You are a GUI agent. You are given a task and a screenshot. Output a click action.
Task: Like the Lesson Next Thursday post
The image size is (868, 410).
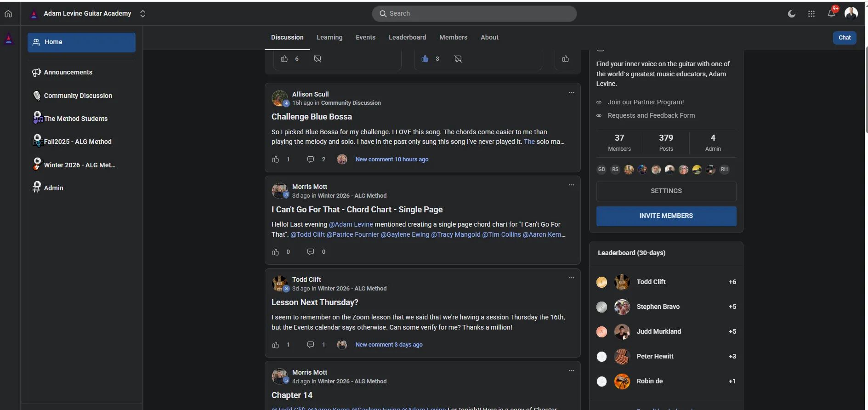276,345
